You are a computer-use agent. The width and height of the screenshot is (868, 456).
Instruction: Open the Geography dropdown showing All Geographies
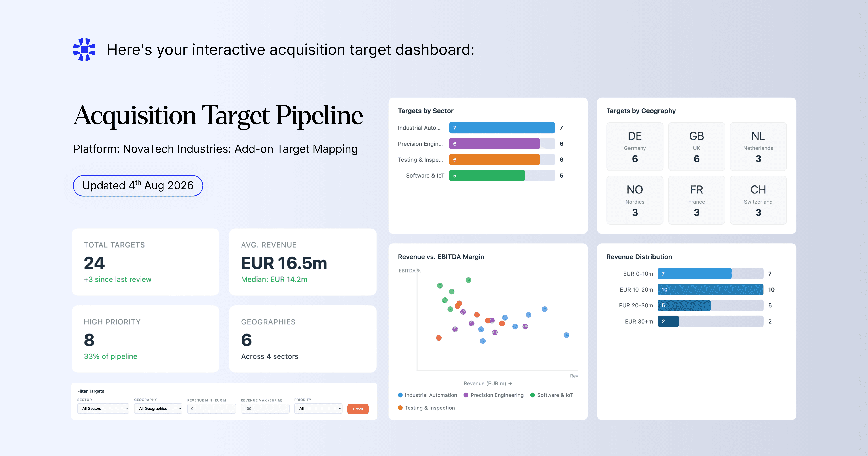[158, 408]
